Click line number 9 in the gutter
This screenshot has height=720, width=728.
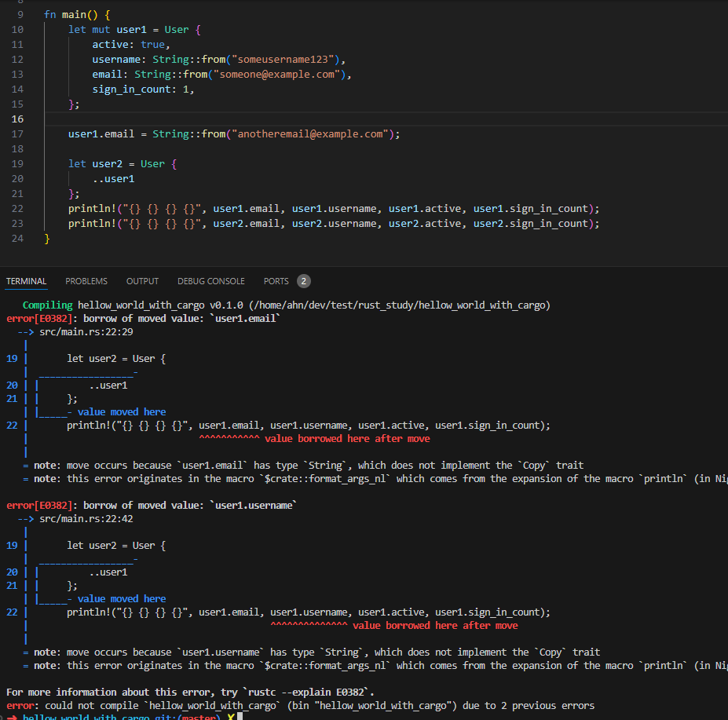20,15
